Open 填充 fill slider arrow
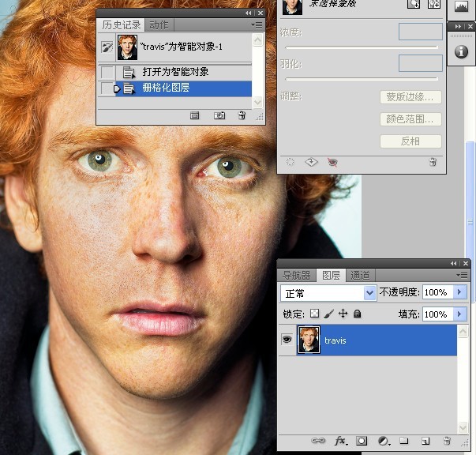476x455 pixels. click(x=459, y=314)
